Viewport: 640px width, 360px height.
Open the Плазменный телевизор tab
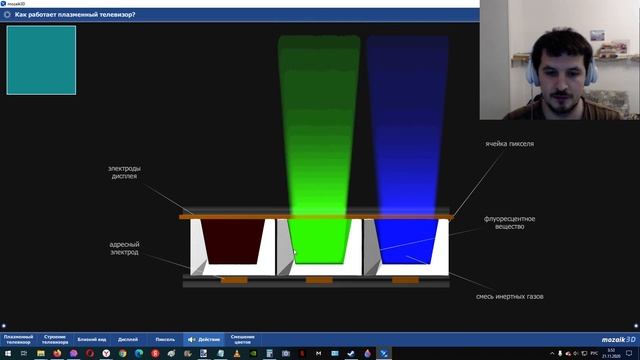pyautogui.click(x=18, y=339)
